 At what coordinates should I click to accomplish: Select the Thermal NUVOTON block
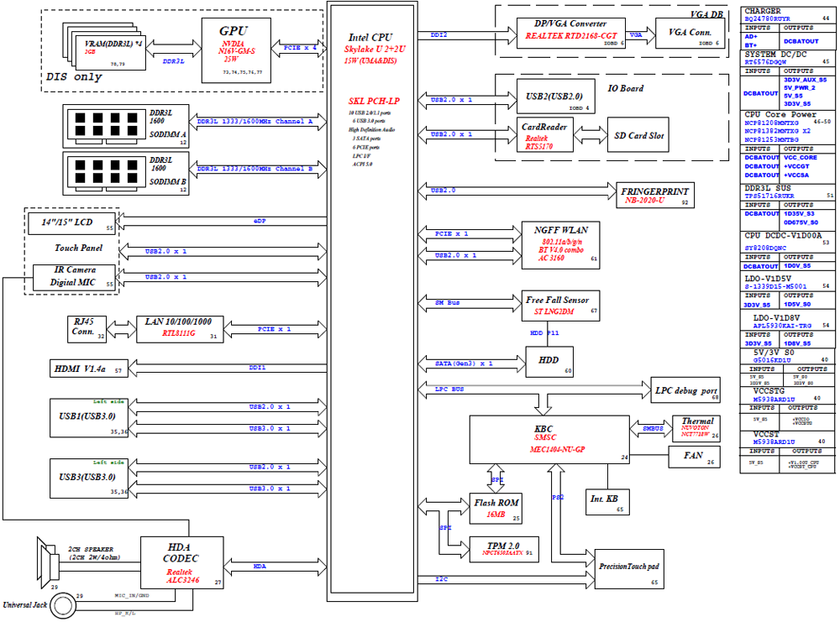(x=696, y=429)
